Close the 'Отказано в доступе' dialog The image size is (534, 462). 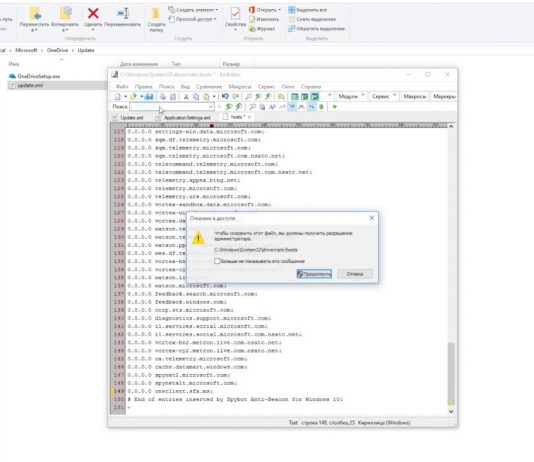pos(372,218)
